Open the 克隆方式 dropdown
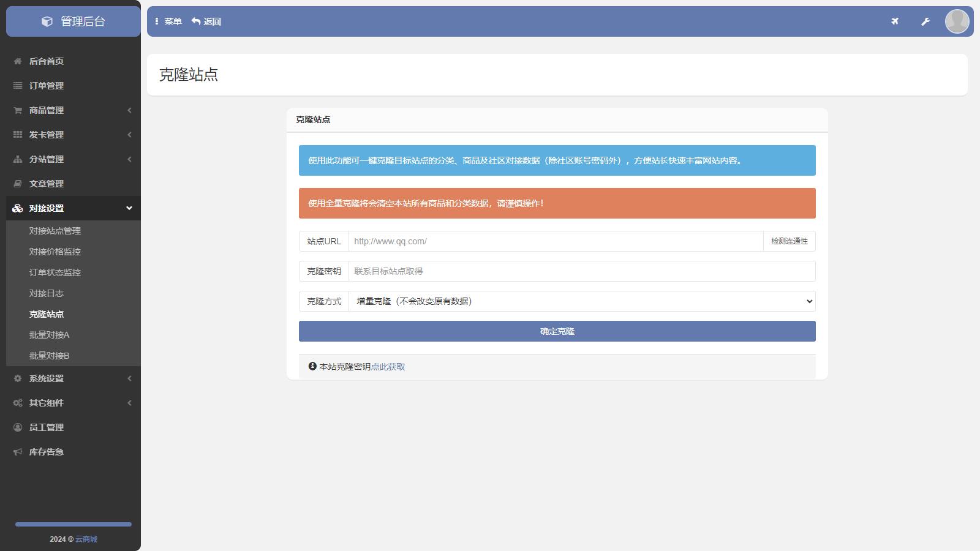This screenshot has width=980, height=551. [x=582, y=301]
